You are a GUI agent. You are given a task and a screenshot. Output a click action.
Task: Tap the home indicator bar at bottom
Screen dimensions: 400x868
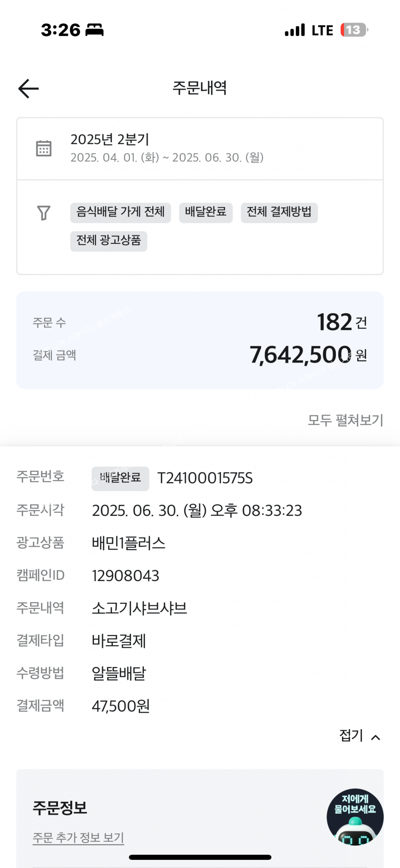pyautogui.click(x=200, y=857)
